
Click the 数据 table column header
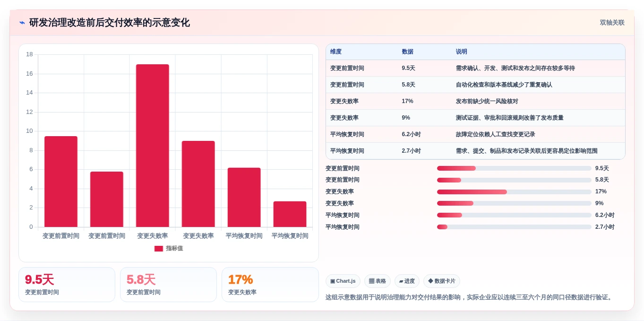coord(408,52)
